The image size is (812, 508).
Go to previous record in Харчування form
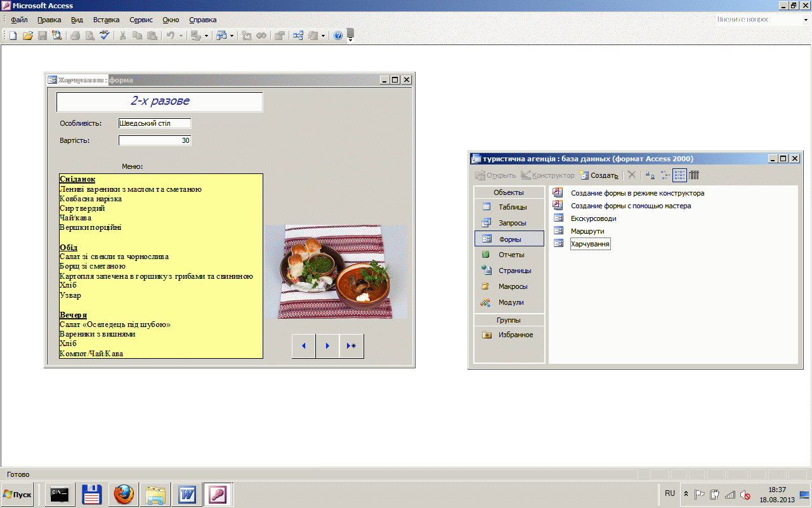304,346
